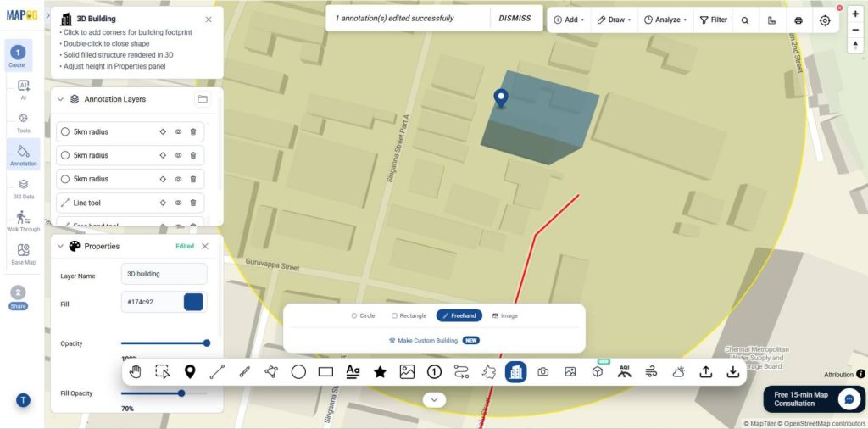Open the Walk Through section
Screen dimensions: 868x429
[23, 221]
